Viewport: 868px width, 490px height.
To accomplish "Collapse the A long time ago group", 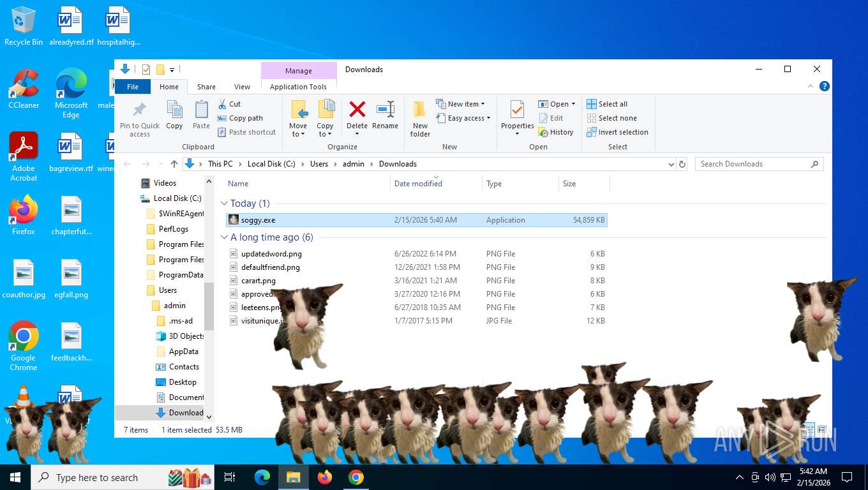I will [224, 237].
